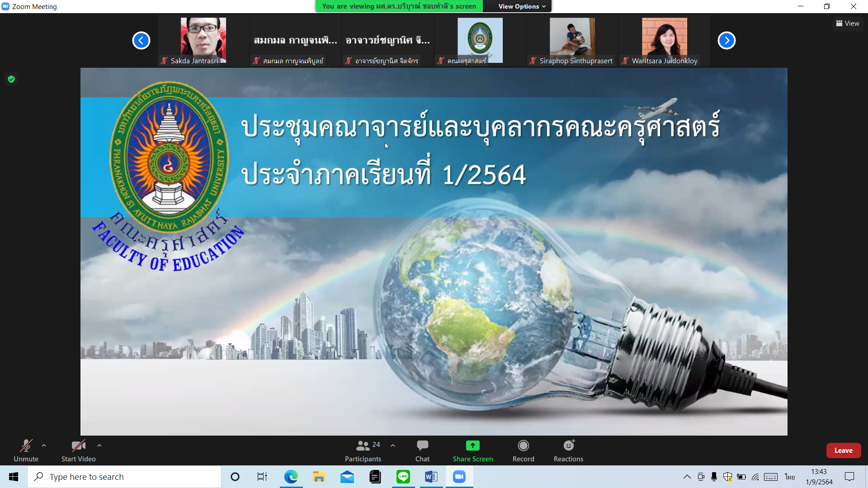Unmute the microphone

26,450
